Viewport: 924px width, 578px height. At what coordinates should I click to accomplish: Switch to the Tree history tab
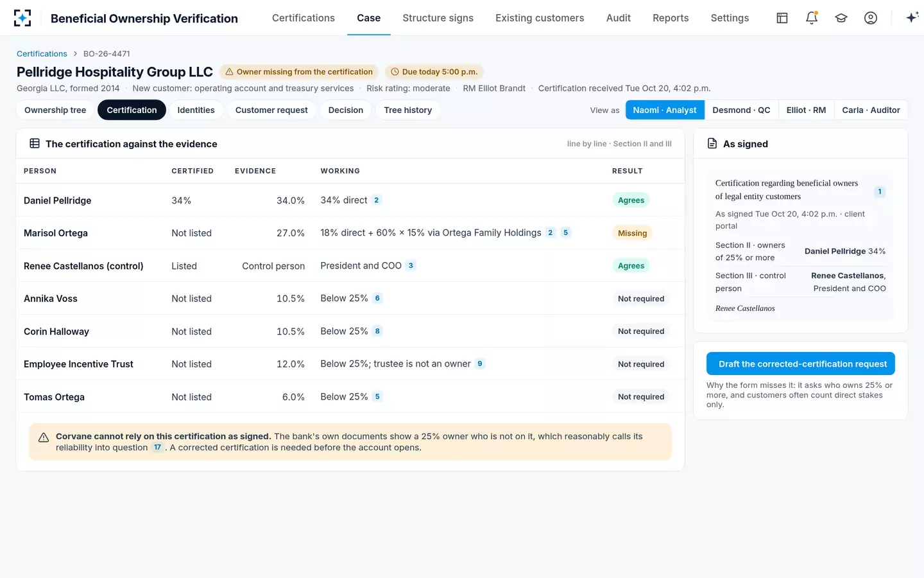408,110
